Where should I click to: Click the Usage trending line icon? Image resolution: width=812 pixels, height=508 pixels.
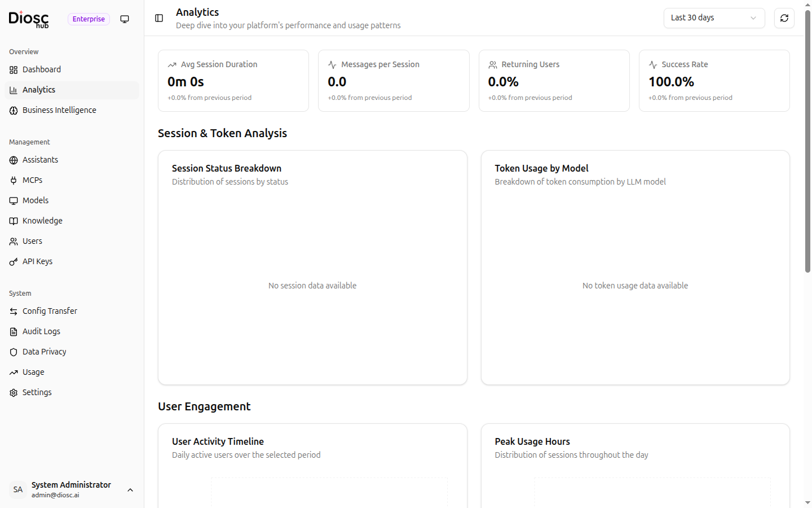coord(14,373)
